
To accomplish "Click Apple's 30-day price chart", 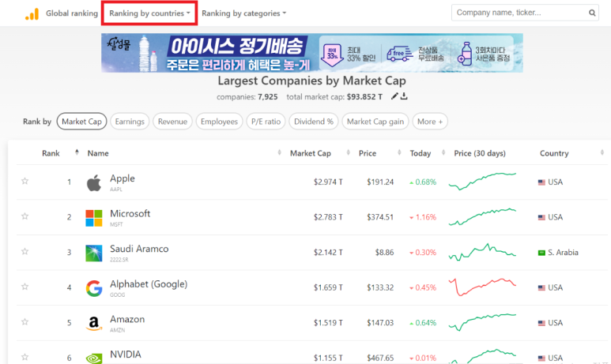I will pos(482,182).
